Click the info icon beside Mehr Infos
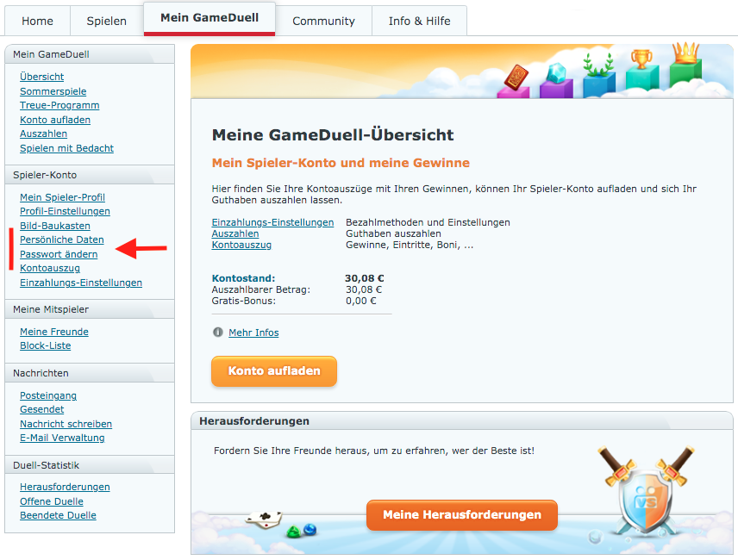Screen dimensions: 738x560 coord(218,333)
